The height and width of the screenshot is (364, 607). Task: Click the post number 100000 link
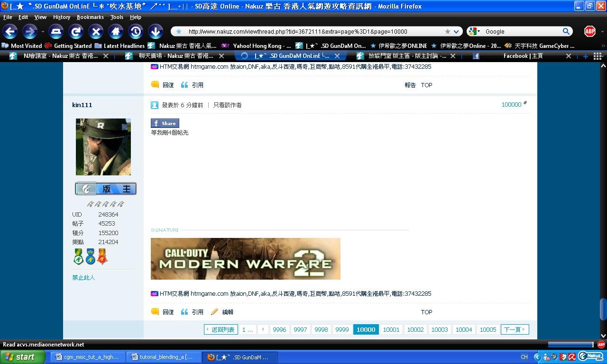(511, 105)
